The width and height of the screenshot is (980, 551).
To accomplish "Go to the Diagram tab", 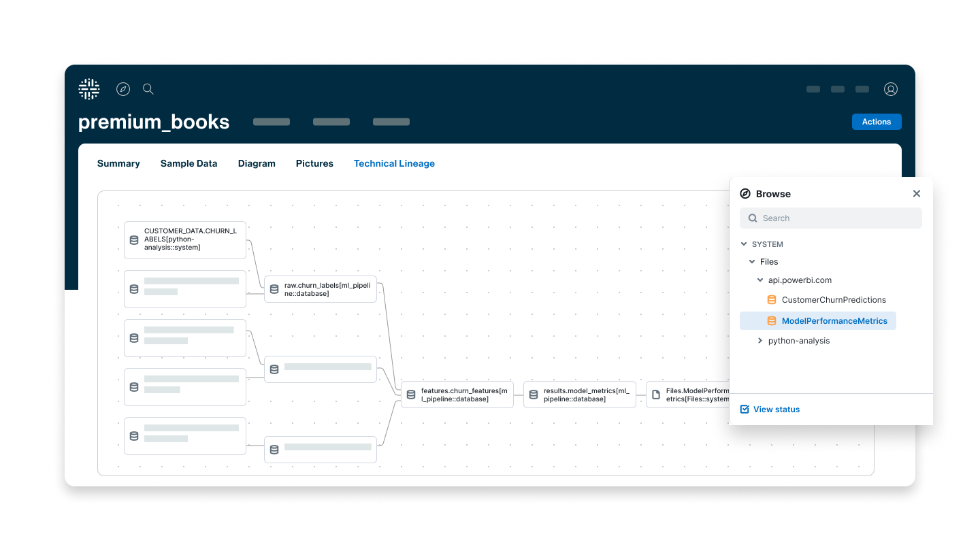I will [x=257, y=163].
